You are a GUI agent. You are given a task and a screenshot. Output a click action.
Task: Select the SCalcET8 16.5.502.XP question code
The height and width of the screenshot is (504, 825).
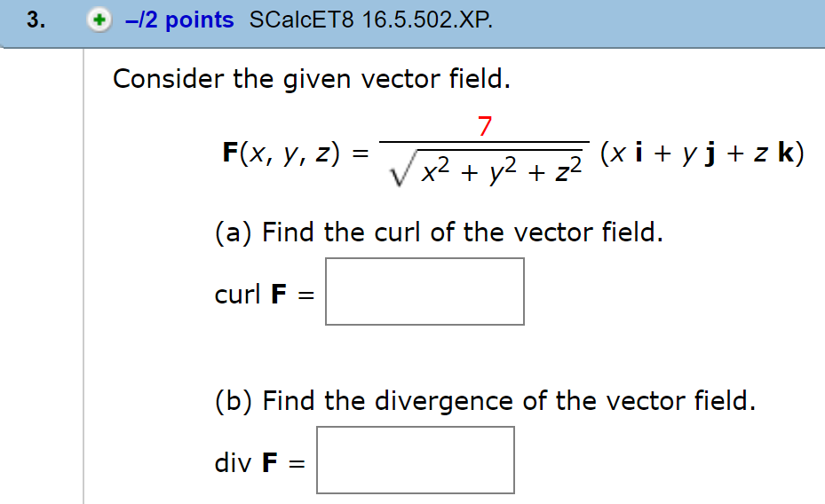click(371, 20)
